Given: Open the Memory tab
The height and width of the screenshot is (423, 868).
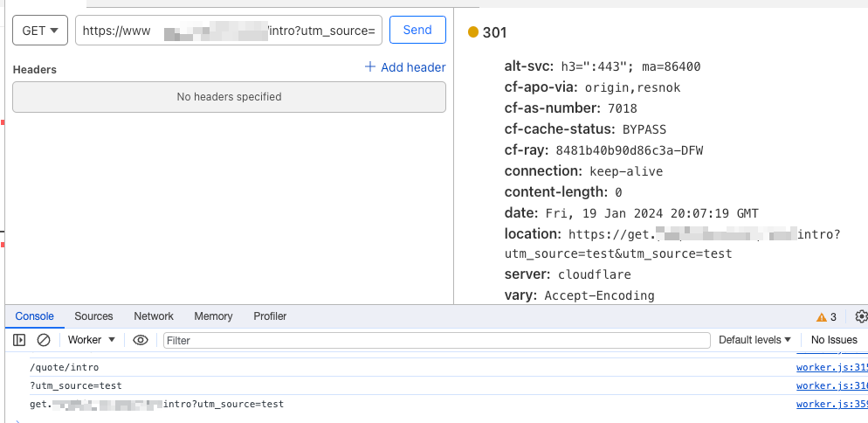Looking at the screenshot, I should [213, 316].
